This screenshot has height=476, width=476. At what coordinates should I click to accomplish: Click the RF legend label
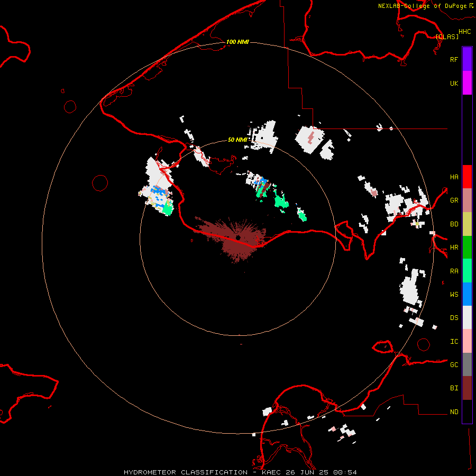[x=454, y=59]
